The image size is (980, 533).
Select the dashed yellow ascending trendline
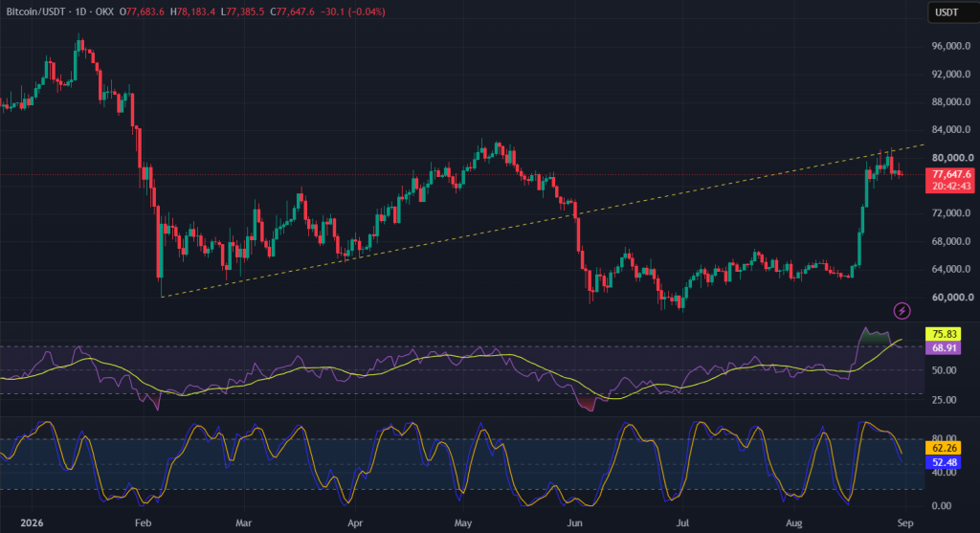click(543, 221)
